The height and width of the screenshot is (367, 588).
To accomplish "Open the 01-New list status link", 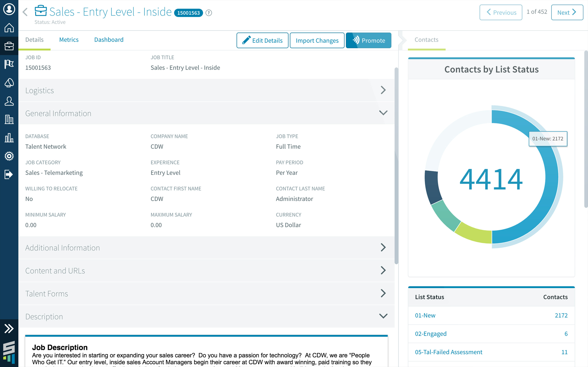I will pos(425,315).
